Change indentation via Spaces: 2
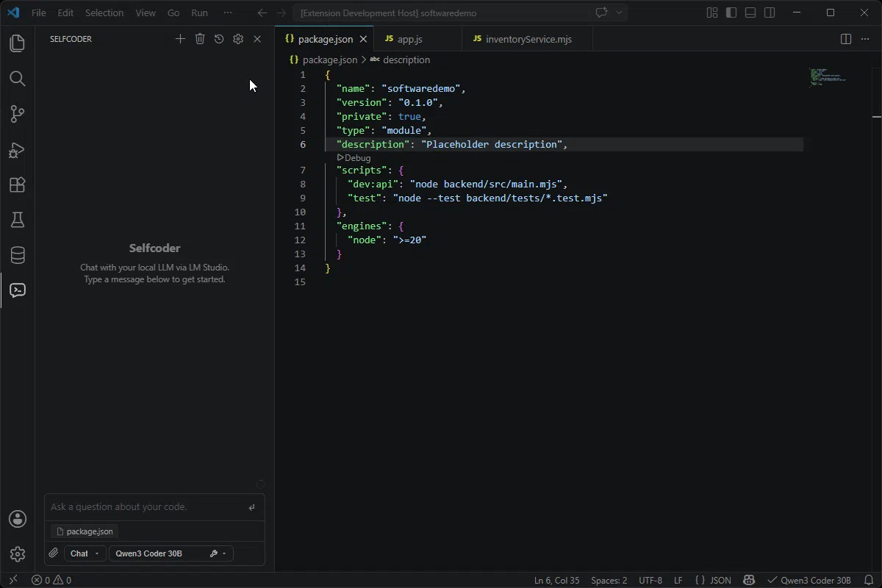882x588 pixels. point(609,580)
